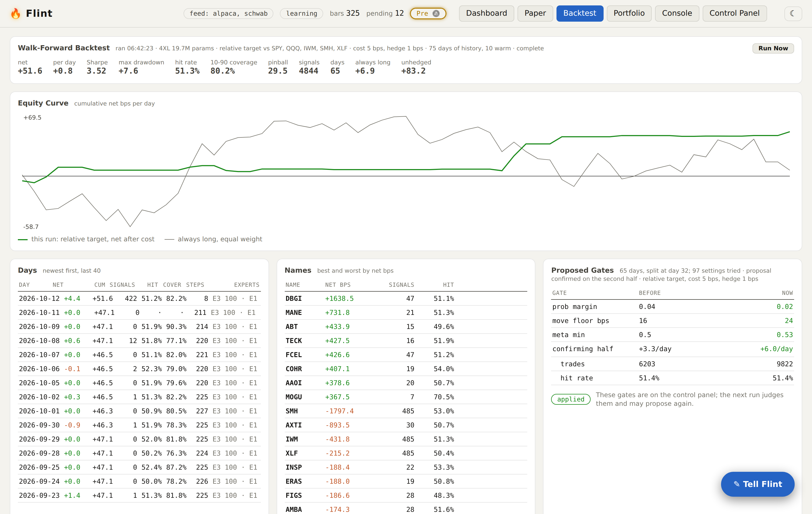Open the Control Panel tab
This screenshot has height=514, width=812.
(734, 14)
